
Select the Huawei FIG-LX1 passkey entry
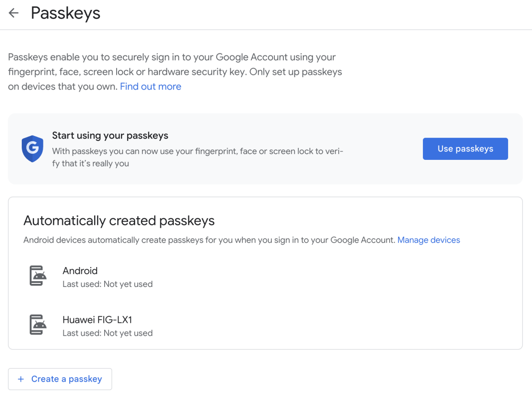pos(265,325)
